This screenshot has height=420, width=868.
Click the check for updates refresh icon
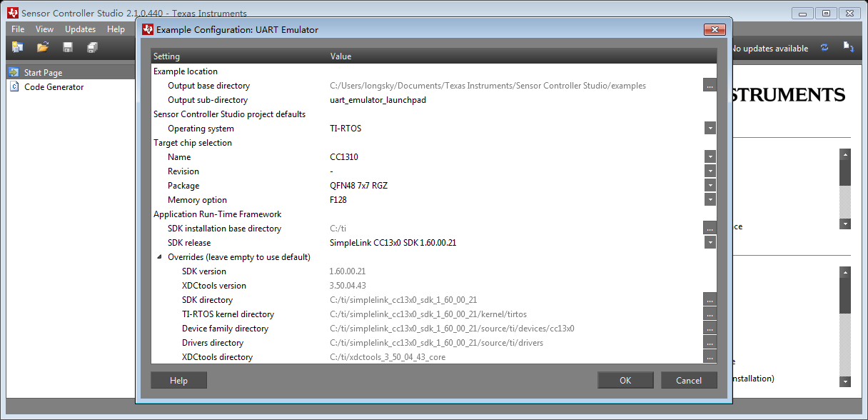(x=824, y=47)
